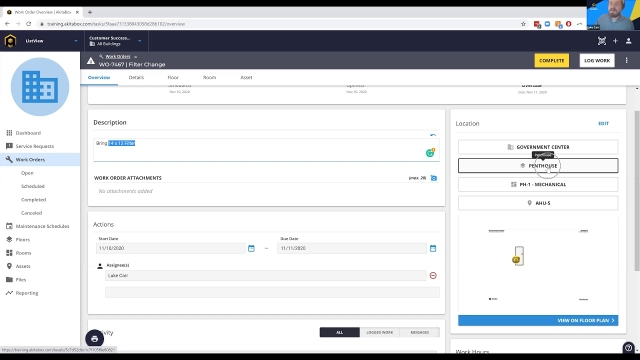The image size is (640, 360).
Task: Click the QR scan icon in header
Action: click(602, 41)
